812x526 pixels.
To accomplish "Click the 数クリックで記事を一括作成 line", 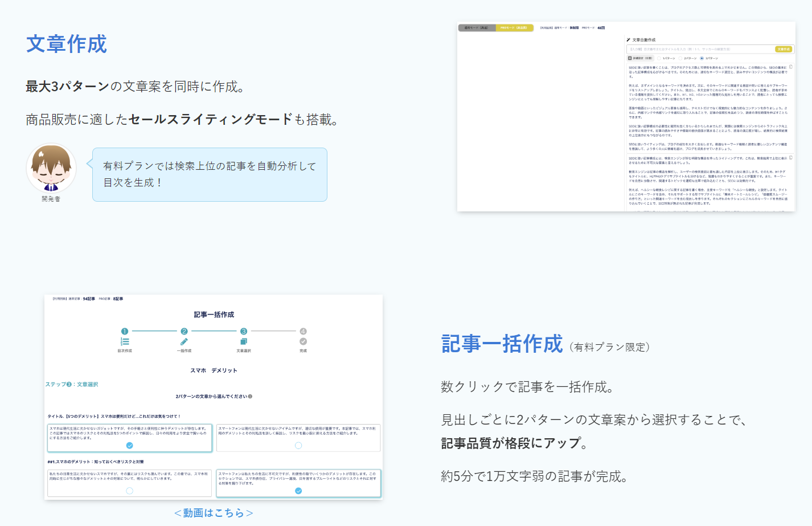I will (x=527, y=387).
